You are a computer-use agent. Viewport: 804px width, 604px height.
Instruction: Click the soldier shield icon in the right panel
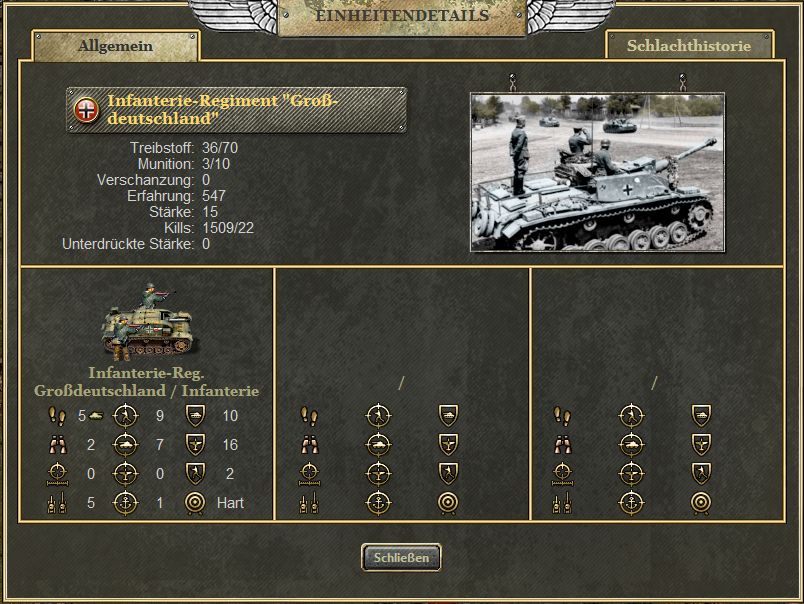(x=701, y=473)
